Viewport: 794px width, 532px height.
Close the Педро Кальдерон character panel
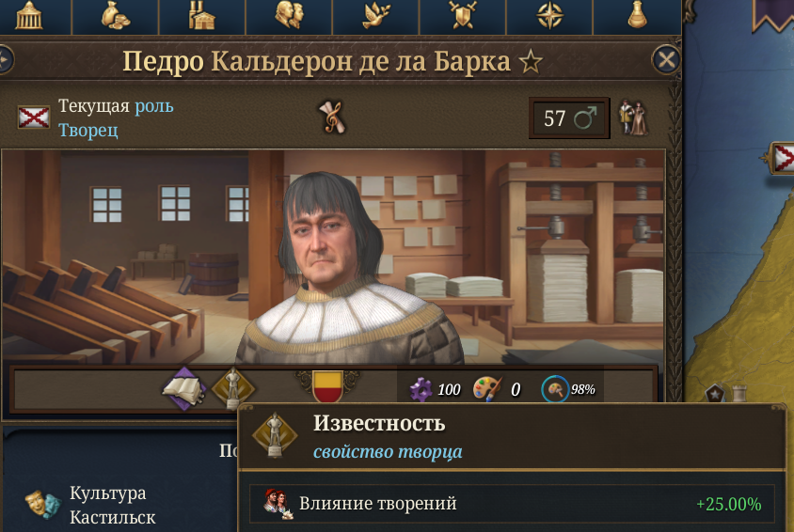(x=666, y=60)
